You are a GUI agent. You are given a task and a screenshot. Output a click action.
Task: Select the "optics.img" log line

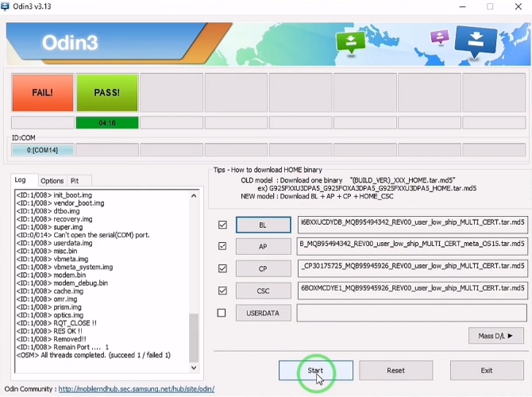50,315
